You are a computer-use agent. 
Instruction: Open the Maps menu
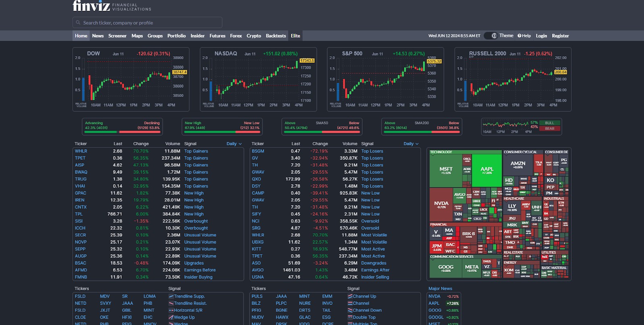tap(137, 36)
